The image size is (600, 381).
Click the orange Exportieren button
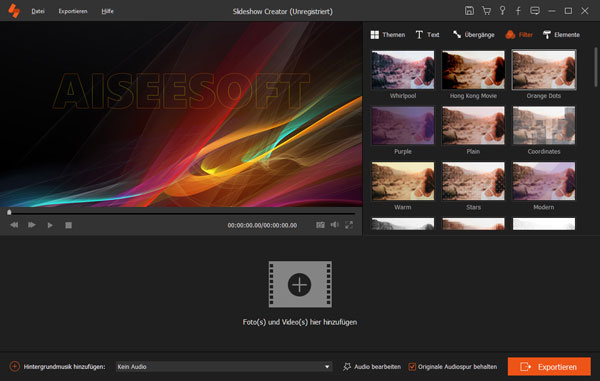[549, 367]
